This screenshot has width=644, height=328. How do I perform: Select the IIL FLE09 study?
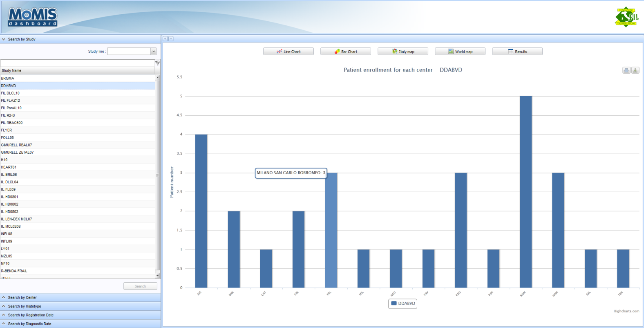(78, 189)
